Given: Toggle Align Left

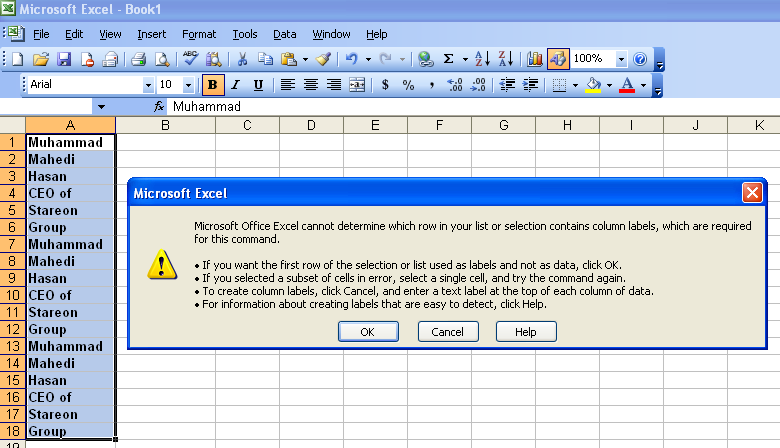Looking at the screenshot, I should [x=288, y=85].
